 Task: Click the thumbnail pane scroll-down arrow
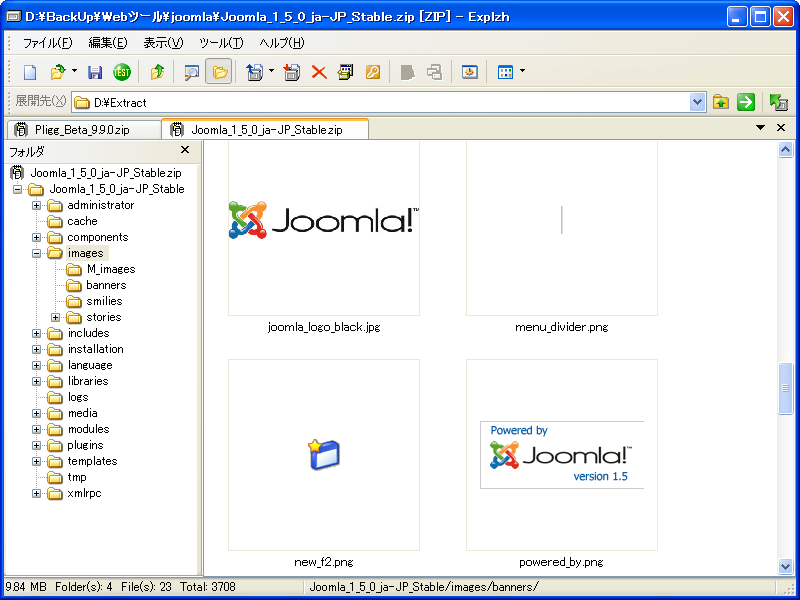(x=785, y=565)
